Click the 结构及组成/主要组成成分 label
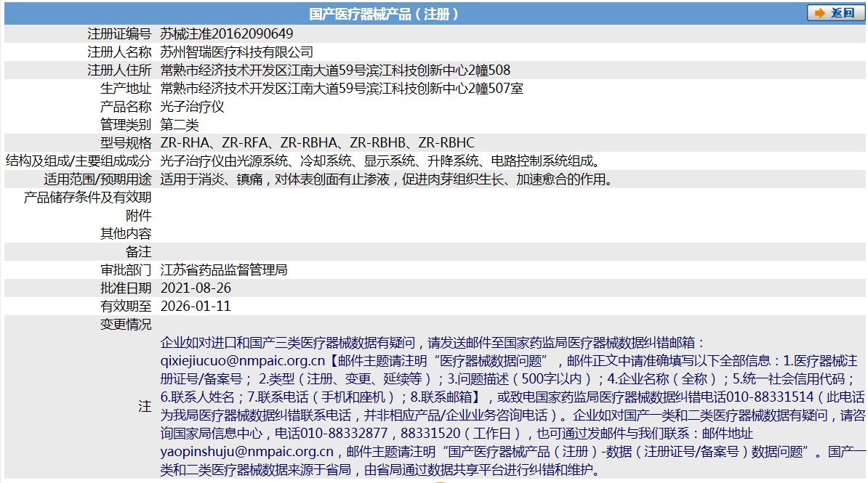 tap(79, 161)
